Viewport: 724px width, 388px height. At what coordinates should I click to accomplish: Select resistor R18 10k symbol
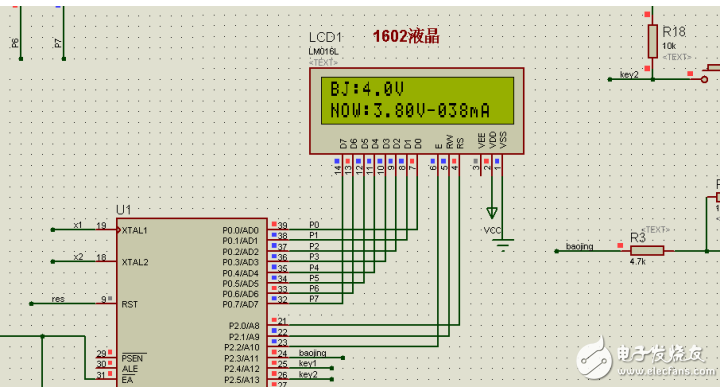[652, 41]
